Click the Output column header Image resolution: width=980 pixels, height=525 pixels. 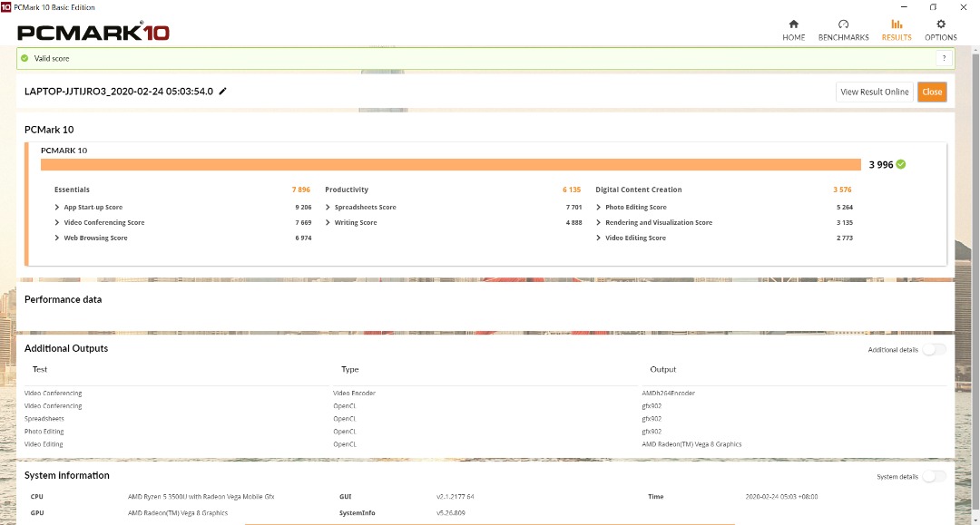pos(662,370)
